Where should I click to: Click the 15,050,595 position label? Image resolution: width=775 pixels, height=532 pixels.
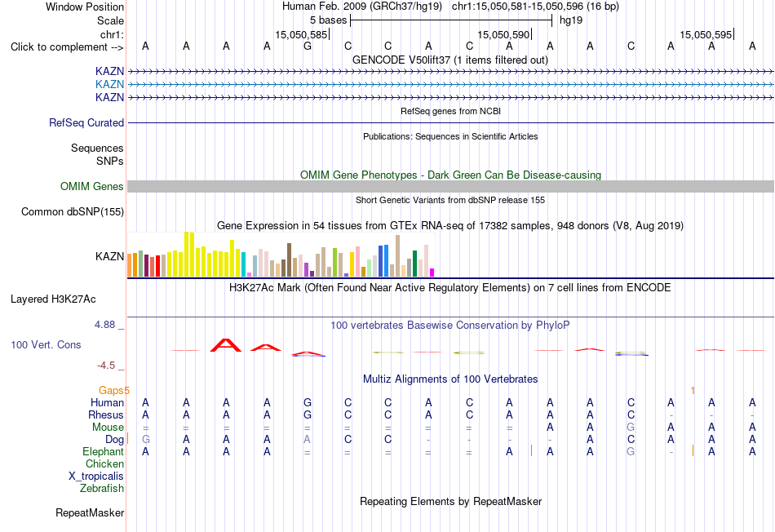click(x=706, y=34)
